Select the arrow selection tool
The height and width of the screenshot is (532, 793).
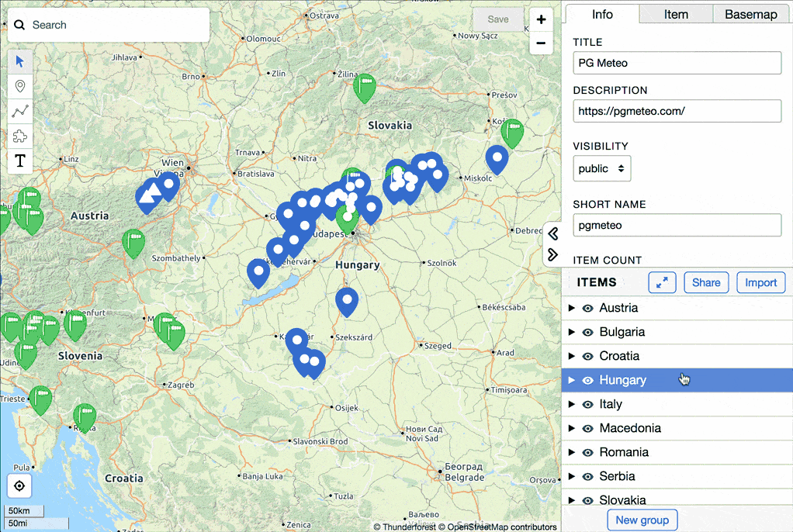19,61
